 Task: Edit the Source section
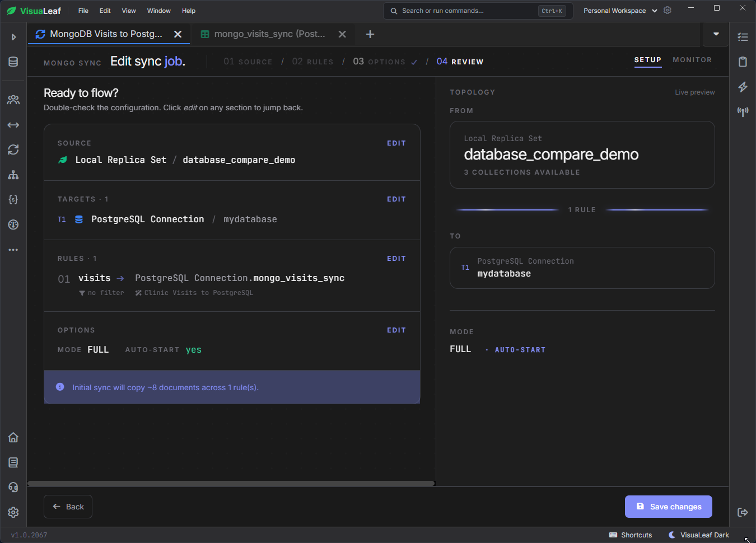396,143
